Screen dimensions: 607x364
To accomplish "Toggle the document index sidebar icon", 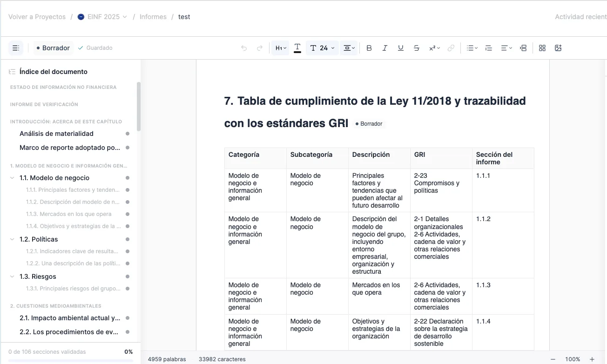I will coord(16,48).
